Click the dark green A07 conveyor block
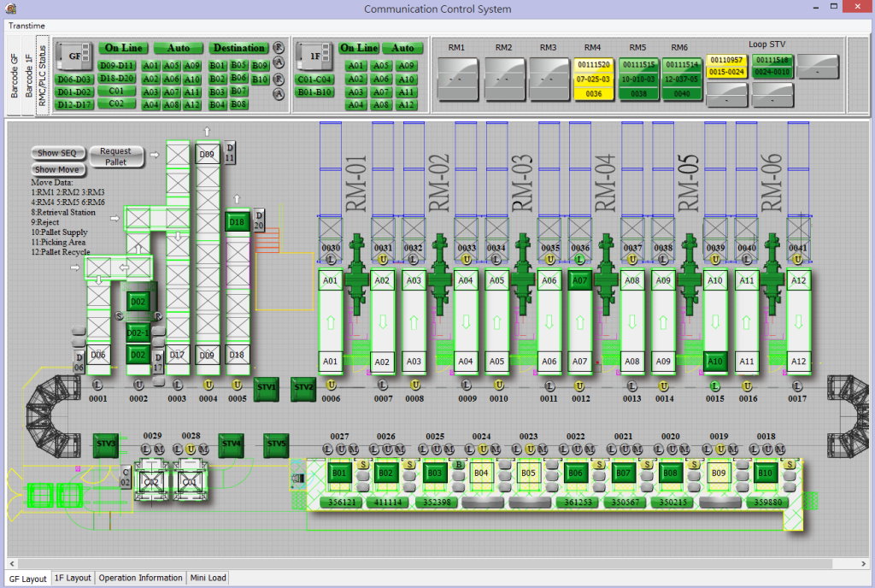This screenshot has width=875, height=588. pos(580,279)
